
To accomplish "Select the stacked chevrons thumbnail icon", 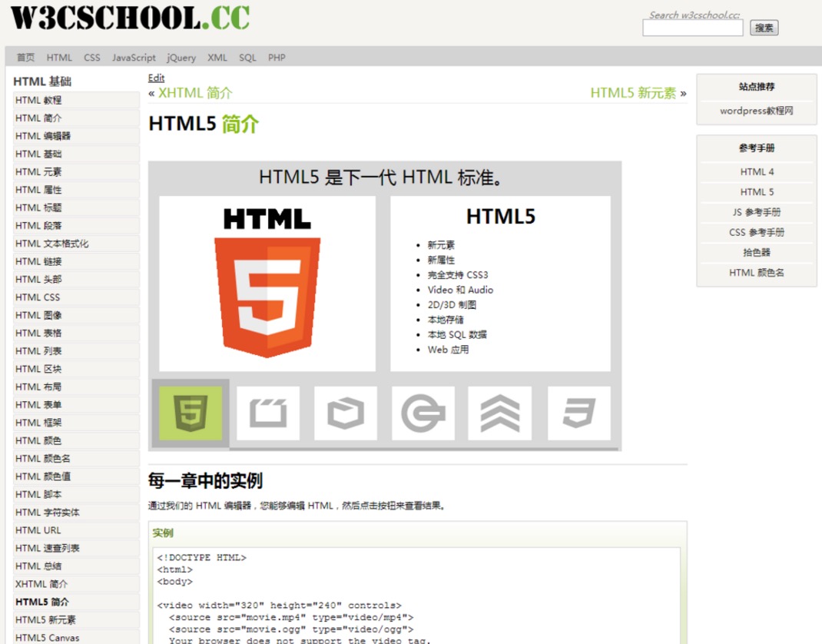I will pyautogui.click(x=500, y=413).
